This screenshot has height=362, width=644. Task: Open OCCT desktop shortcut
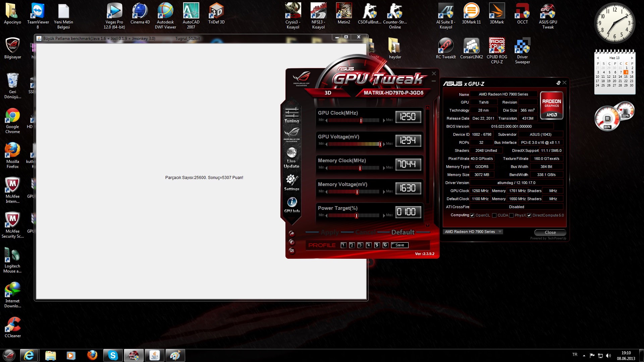pyautogui.click(x=522, y=14)
